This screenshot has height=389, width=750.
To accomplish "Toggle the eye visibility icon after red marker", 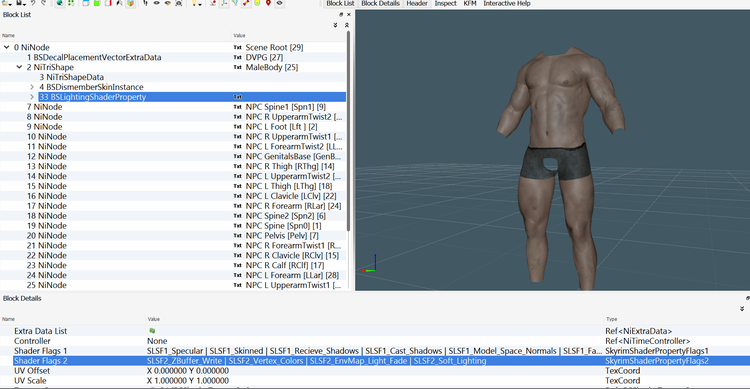I will 279,3.
